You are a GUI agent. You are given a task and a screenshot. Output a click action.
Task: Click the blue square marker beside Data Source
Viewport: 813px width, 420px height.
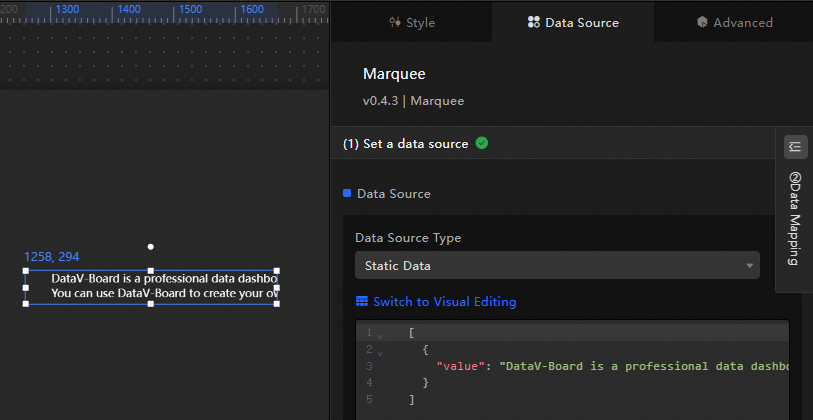[x=347, y=193]
